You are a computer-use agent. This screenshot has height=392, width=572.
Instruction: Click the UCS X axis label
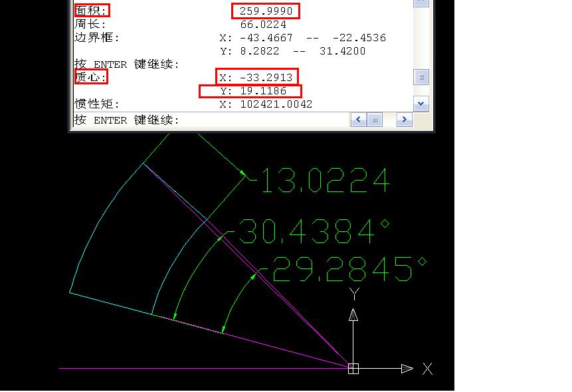tap(428, 369)
